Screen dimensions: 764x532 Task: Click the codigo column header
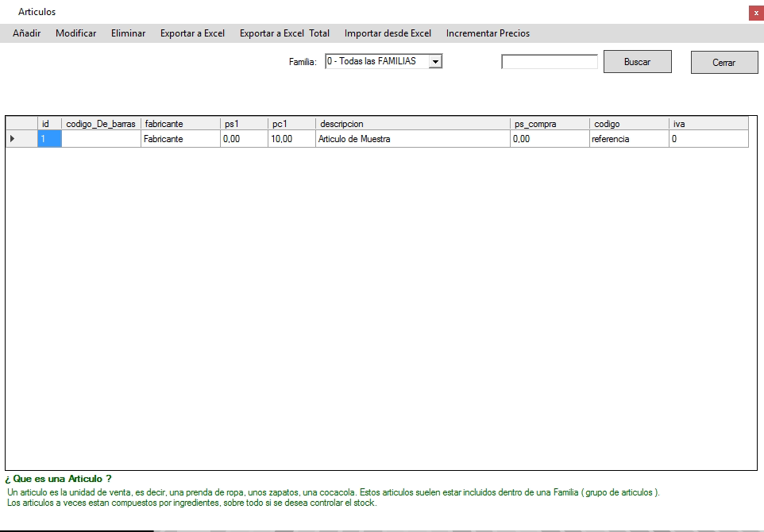coord(630,124)
